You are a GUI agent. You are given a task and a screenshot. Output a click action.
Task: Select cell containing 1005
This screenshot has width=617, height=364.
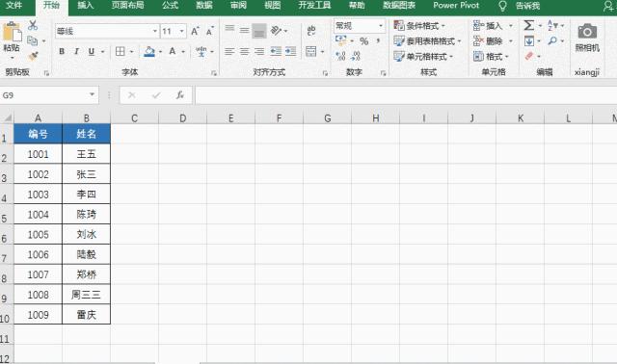click(39, 235)
